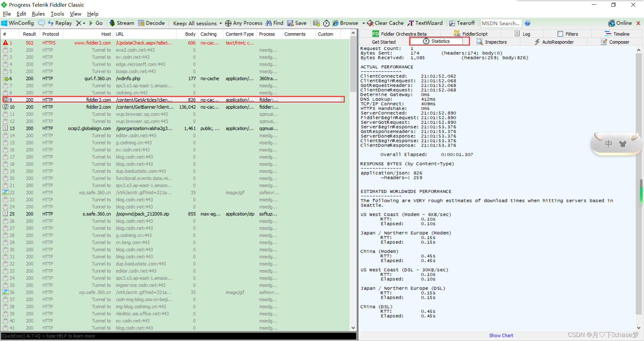Open the File menu
The width and height of the screenshot is (644, 341).
click(7, 14)
